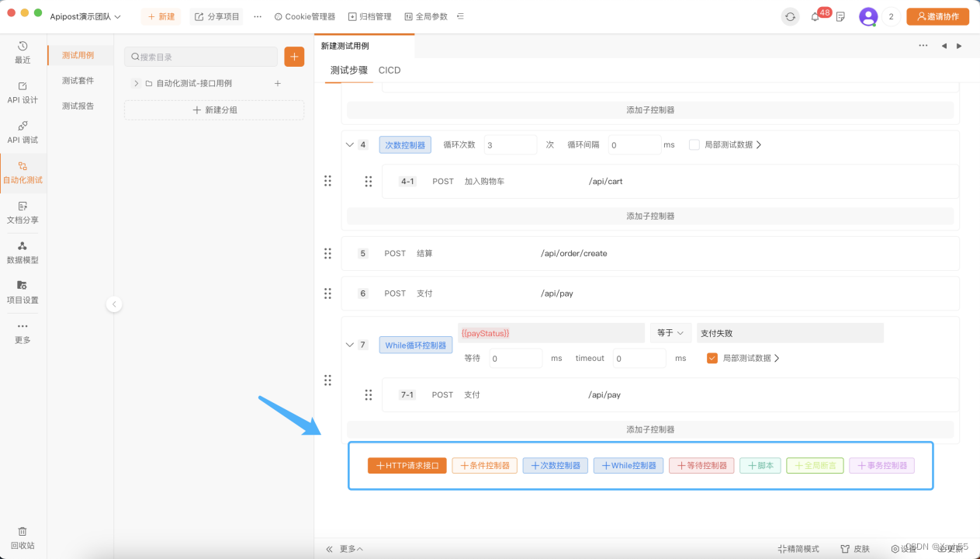Click the collapse-toolbar icon after 全局参数
Screen dimensions: 980x559
[x=461, y=16]
